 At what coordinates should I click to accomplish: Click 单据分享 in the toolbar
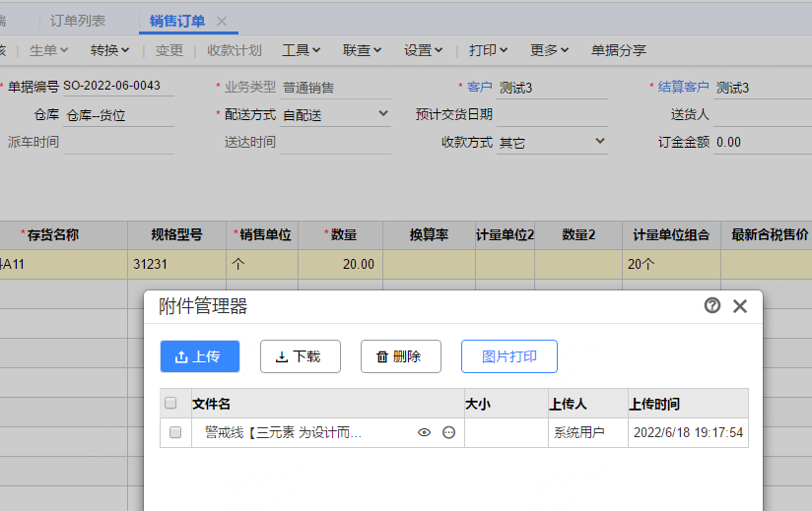pyautogui.click(x=619, y=50)
